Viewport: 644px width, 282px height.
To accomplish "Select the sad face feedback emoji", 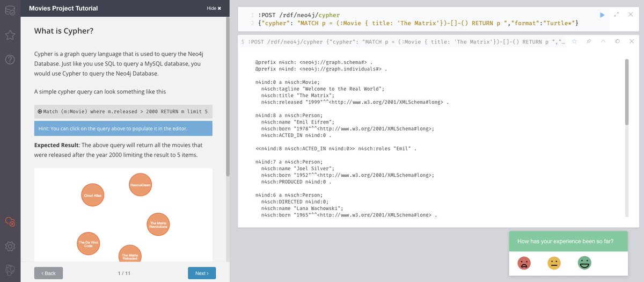I will pos(524,263).
